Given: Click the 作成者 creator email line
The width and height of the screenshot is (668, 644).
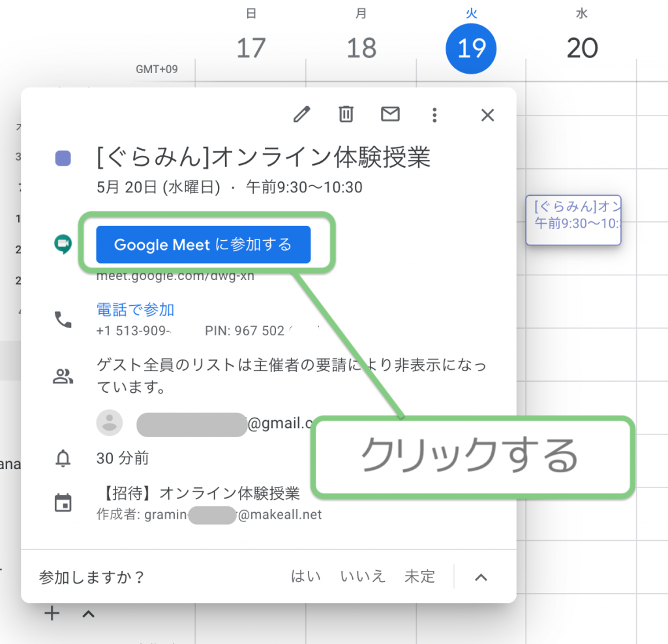Looking at the screenshot, I should 209,514.
